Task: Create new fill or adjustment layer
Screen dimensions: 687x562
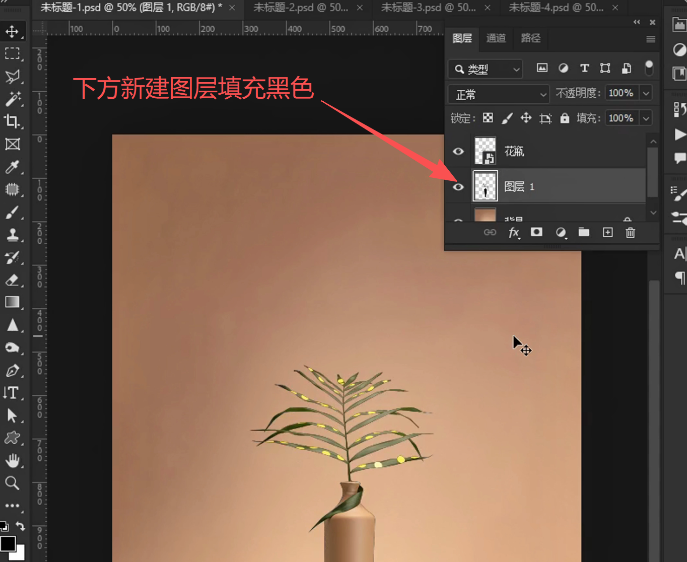Action: [x=560, y=233]
